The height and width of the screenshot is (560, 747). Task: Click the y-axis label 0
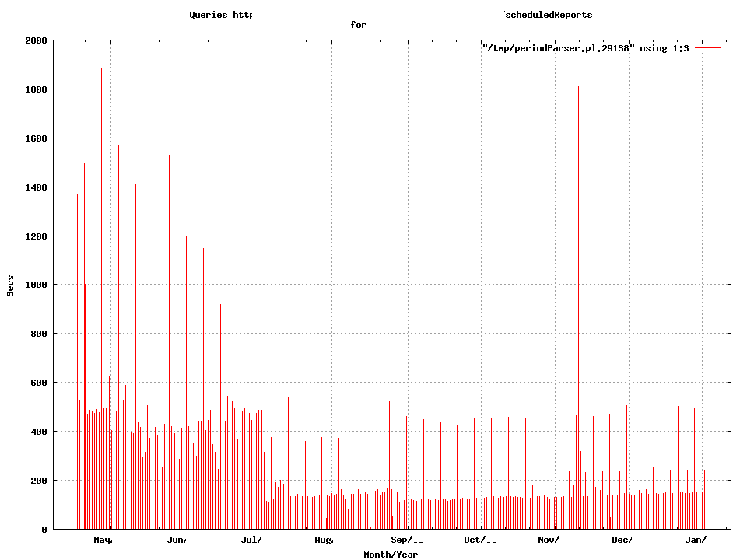coord(44,530)
